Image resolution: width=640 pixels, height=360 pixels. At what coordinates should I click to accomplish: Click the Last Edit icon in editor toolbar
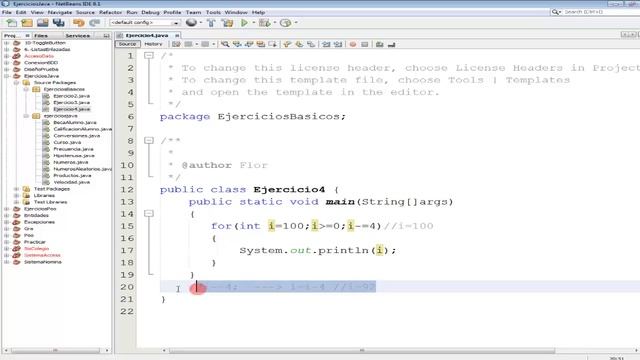pos(176,44)
